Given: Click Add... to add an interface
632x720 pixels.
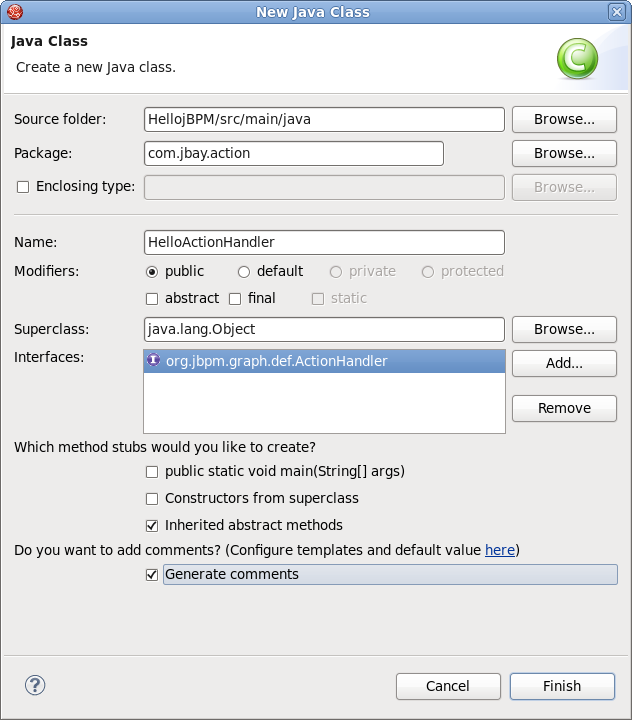Looking at the screenshot, I should point(564,363).
